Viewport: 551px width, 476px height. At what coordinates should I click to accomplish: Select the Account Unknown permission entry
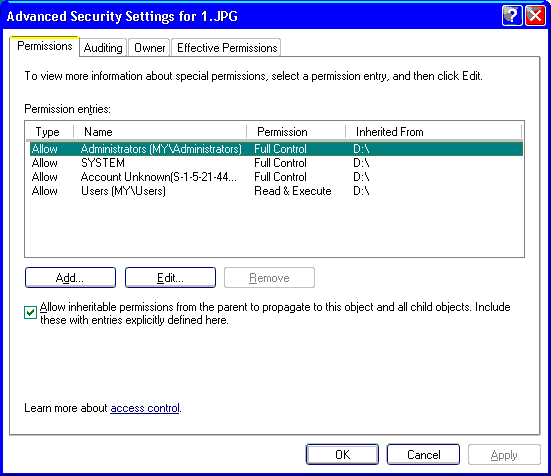point(276,177)
